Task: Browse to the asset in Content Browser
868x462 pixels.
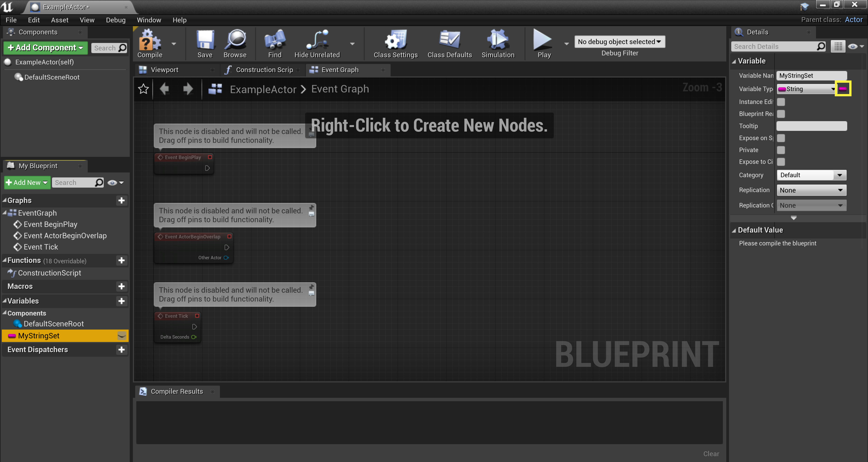Action: point(235,43)
